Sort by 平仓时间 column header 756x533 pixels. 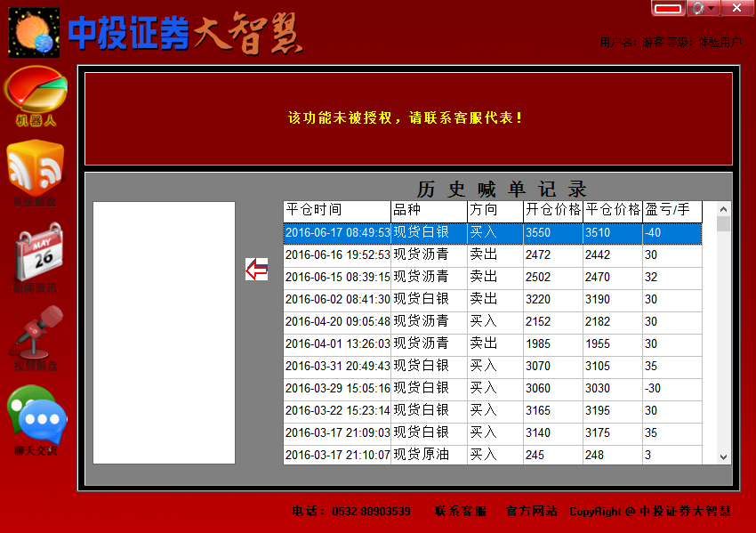(x=336, y=211)
